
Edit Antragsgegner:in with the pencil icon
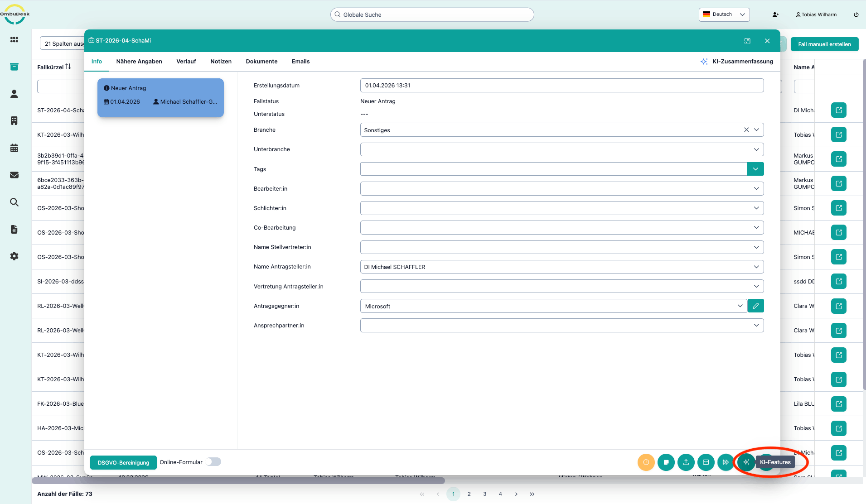pyautogui.click(x=755, y=306)
